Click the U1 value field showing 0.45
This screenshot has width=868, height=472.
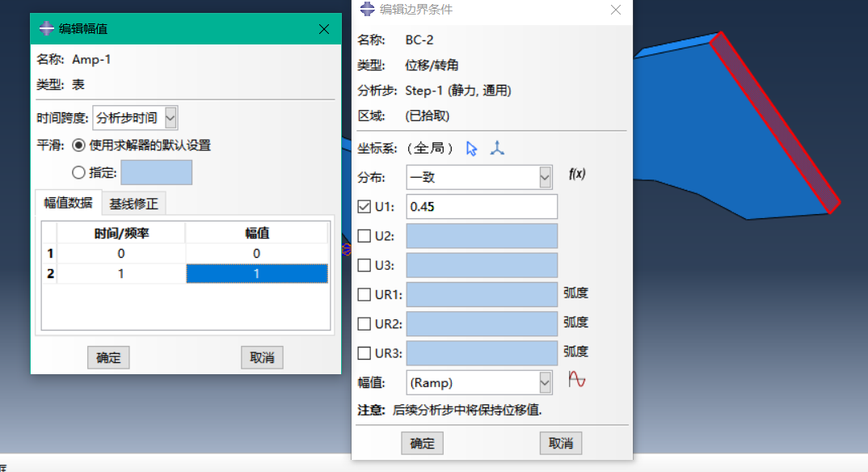tap(482, 207)
